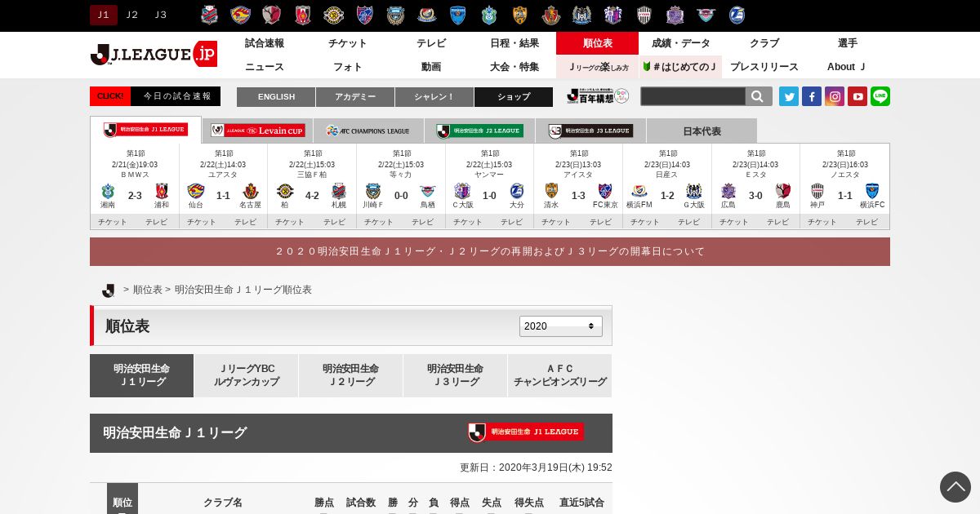Switch to J2 in the top bar
This screenshot has height=514, width=980.
[132, 15]
